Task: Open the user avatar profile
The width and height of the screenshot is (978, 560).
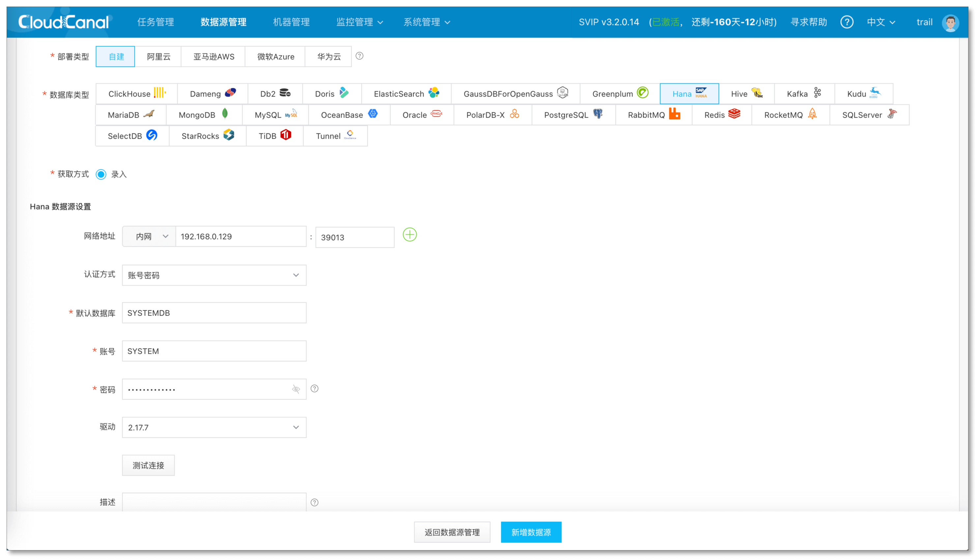Action: (950, 23)
